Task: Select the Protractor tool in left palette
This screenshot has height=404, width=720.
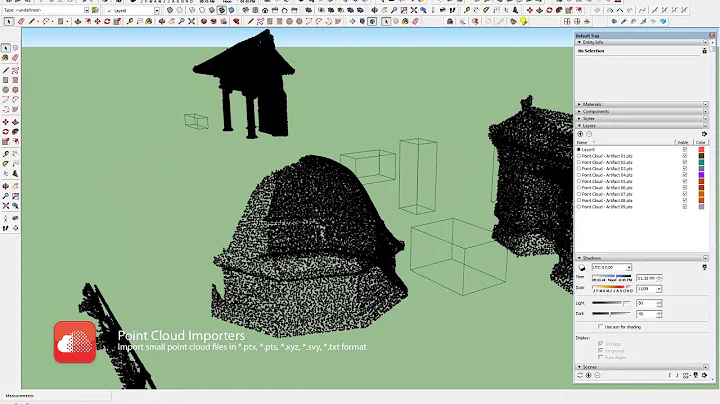Action: [x=6, y=163]
